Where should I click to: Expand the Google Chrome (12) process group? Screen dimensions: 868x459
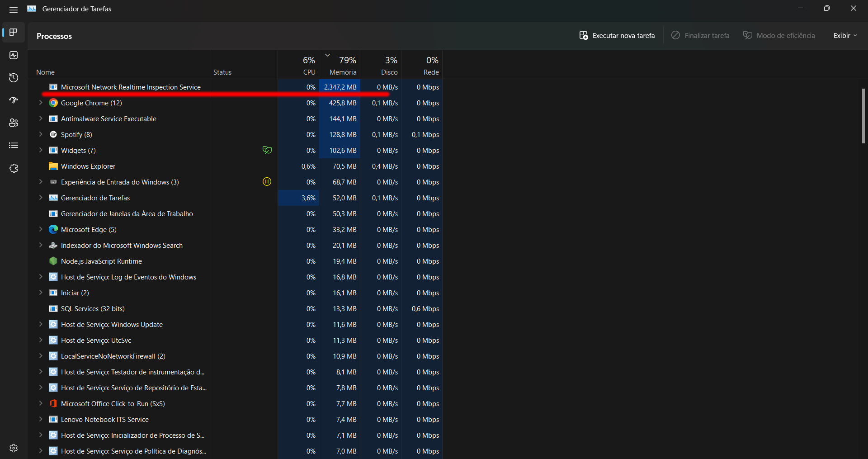(41, 103)
